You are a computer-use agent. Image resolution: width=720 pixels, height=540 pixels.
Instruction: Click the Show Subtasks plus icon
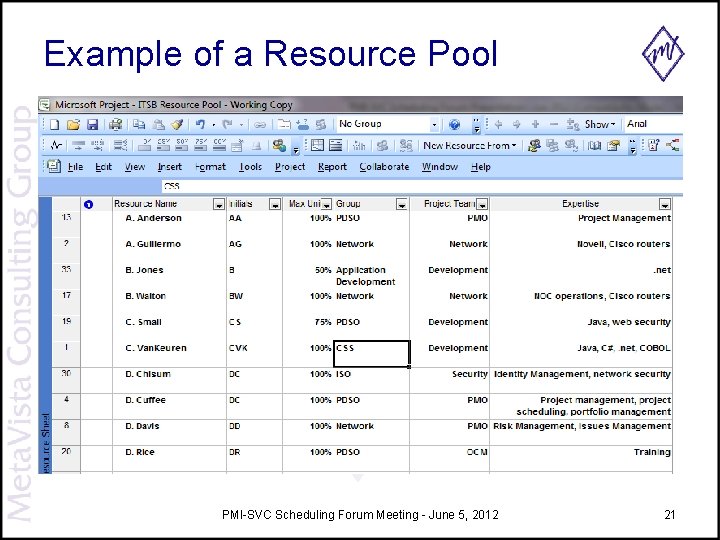tap(535, 124)
